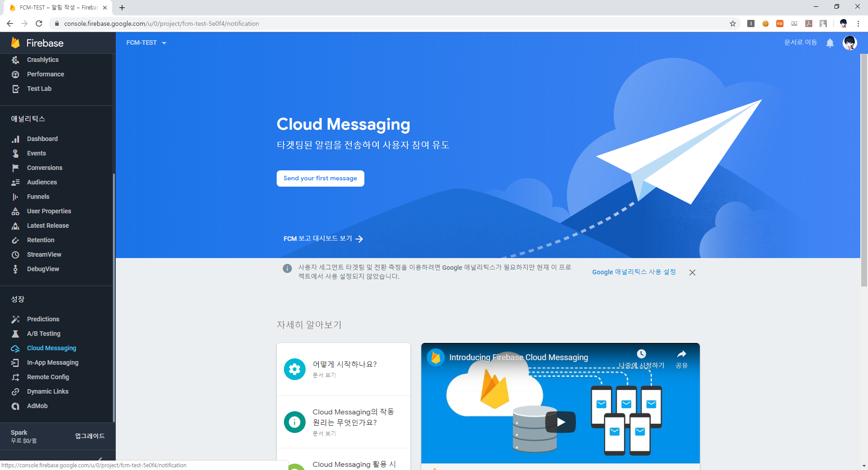Image resolution: width=868 pixels, height=470 pixels.
Task: Click the browser address bar
Action: [x=393, y=23]
